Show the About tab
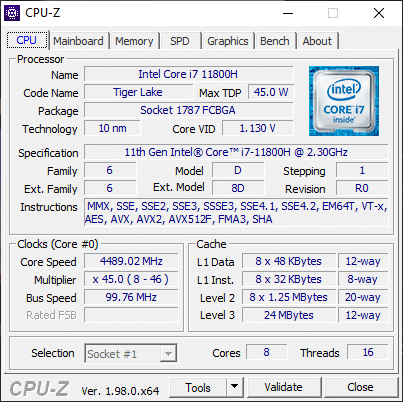 pos(317,41)
